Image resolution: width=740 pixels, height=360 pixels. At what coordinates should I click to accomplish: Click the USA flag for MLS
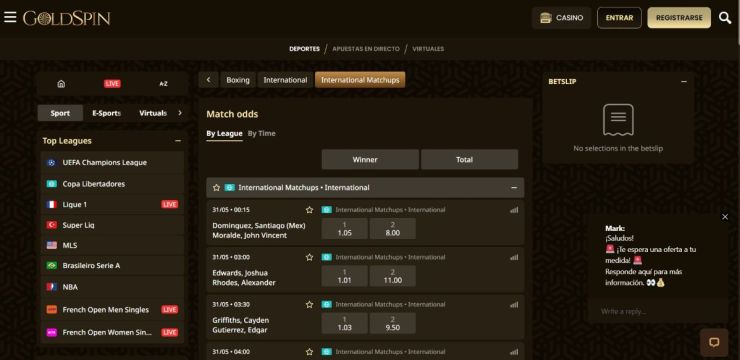pos(51,245)
